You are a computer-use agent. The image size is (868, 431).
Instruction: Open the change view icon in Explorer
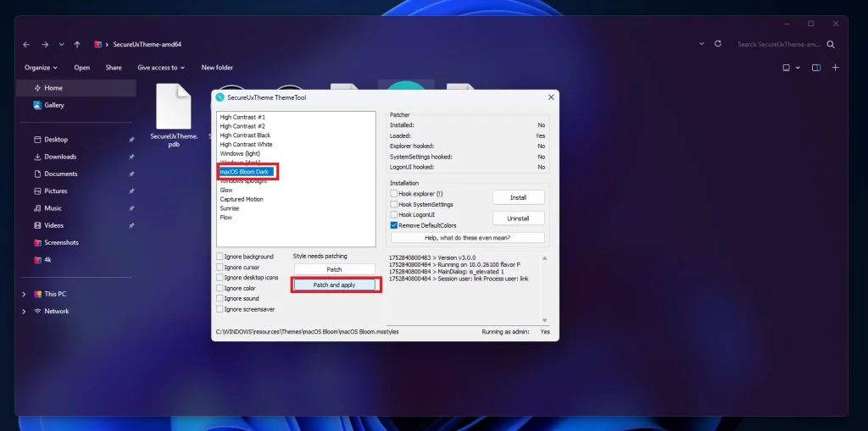coord(786,68)
